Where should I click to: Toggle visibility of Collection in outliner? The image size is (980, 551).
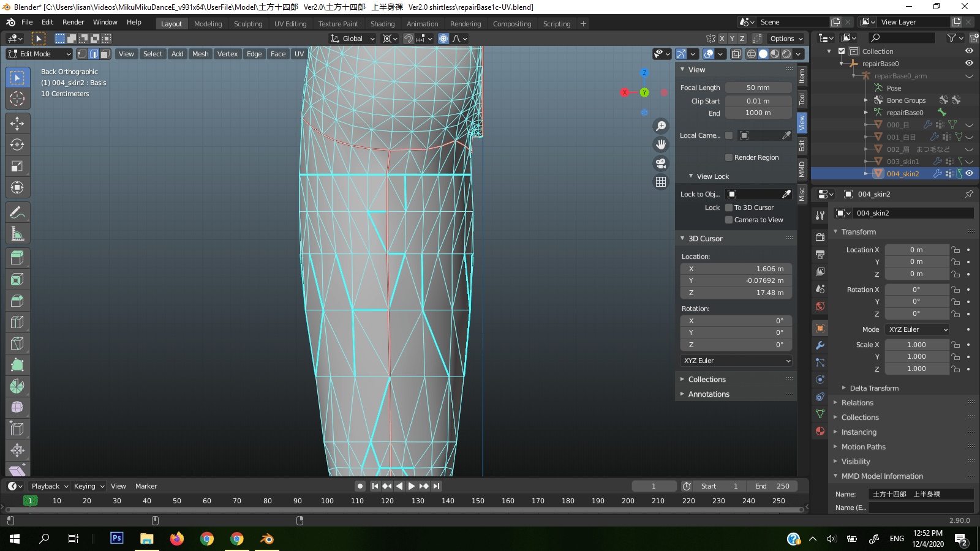click(969, 51)
